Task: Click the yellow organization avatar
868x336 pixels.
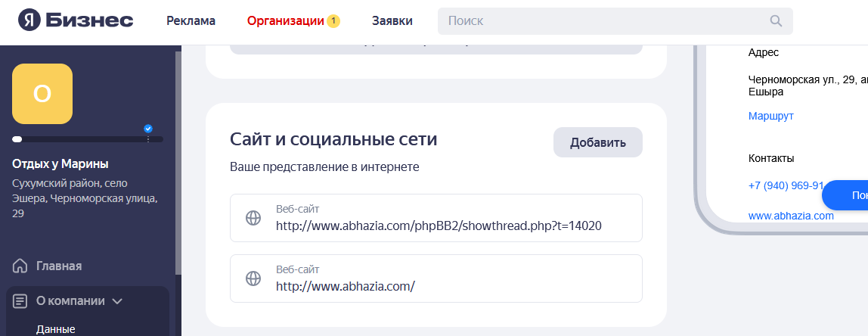Action: coord(42,94)
